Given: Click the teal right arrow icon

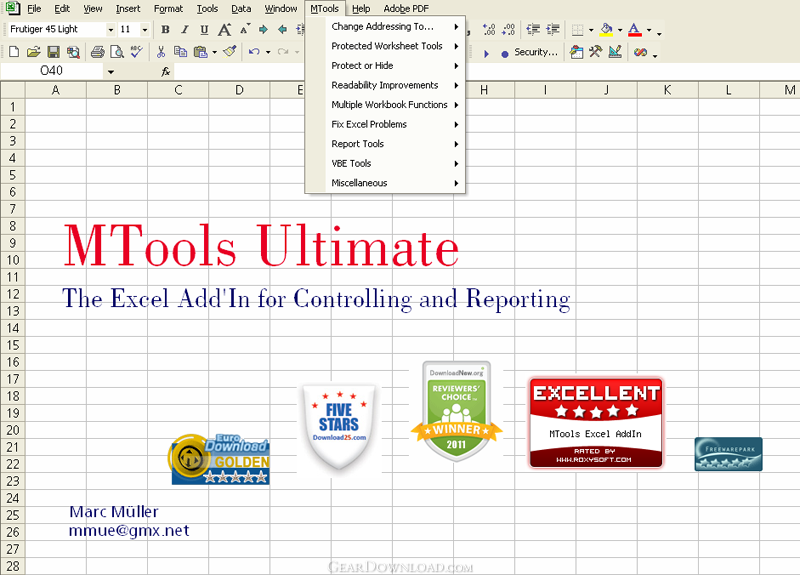Looking at the screenshot, I should point(263,30).
